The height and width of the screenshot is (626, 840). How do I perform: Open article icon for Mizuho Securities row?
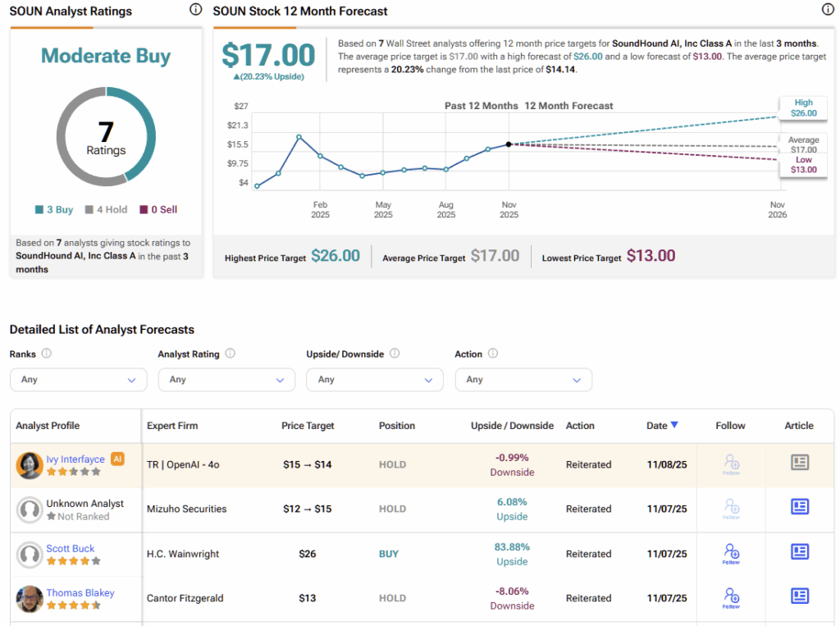[800, 507]
